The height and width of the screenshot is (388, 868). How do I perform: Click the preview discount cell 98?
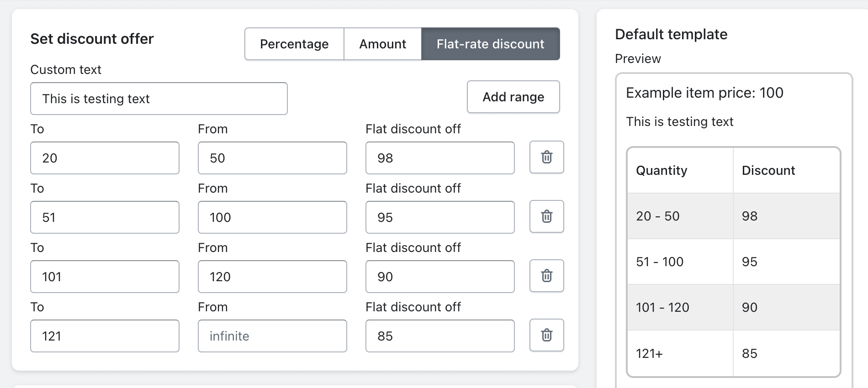pos(786,216)
